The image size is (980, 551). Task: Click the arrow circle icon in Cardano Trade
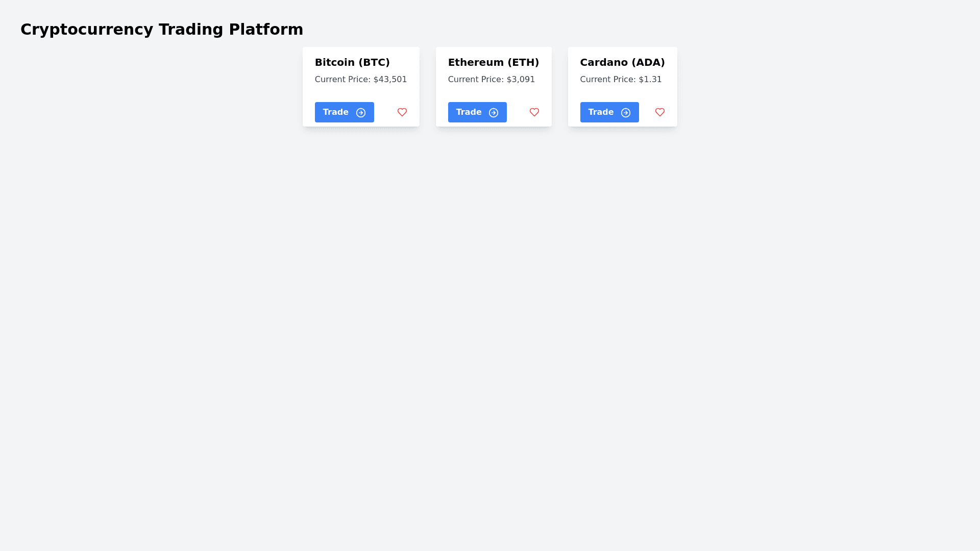tap(625, 113)
